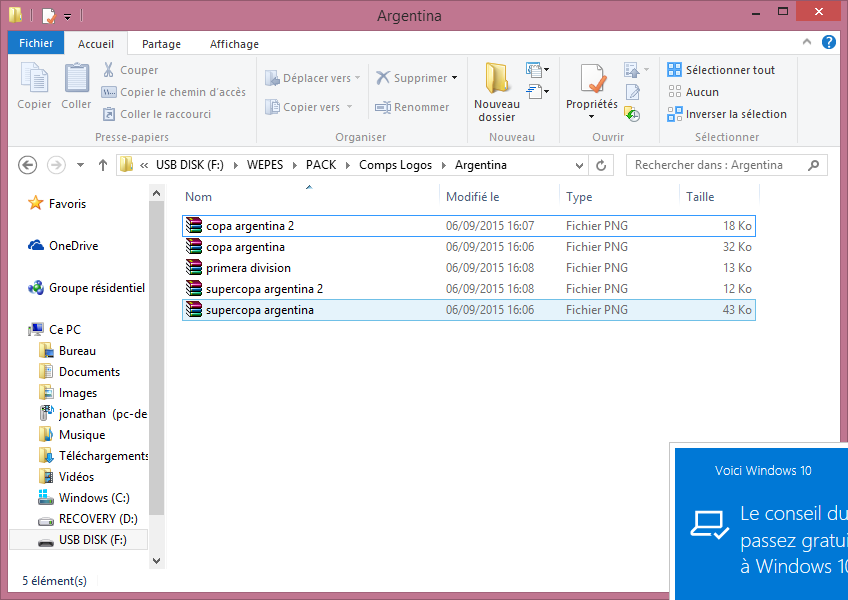Click USB DISK (F:) in address bar
848x600 pixels.
(x=189, y=165)
